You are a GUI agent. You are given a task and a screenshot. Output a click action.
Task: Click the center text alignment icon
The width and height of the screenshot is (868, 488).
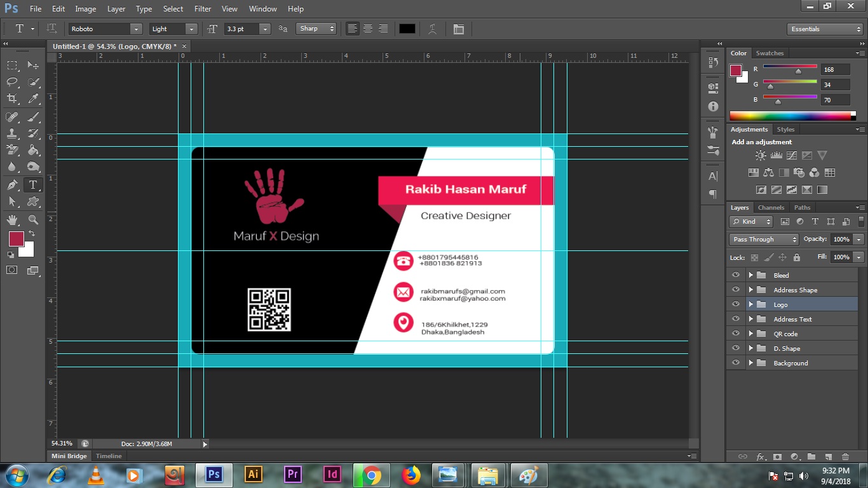(x=368, y=29)
